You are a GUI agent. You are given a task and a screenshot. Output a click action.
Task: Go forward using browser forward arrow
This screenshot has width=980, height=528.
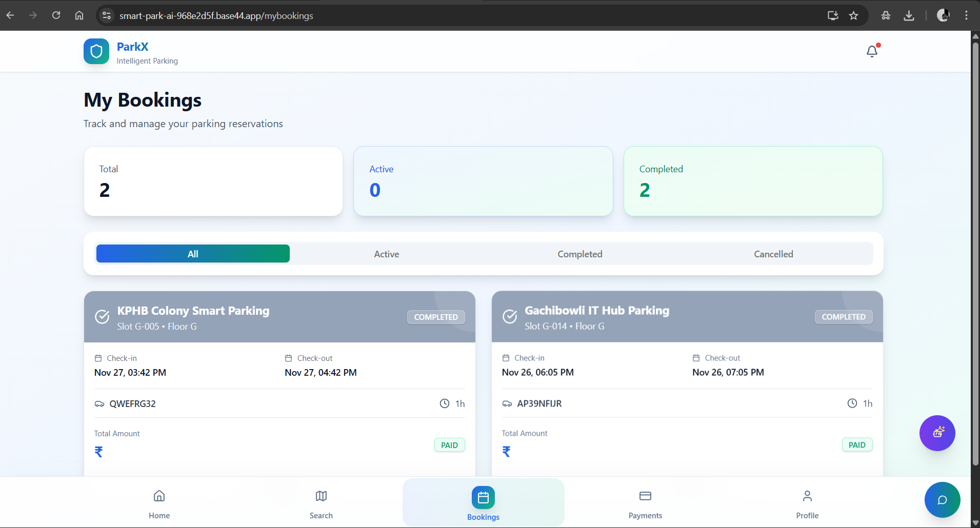[x=33, y=15]
